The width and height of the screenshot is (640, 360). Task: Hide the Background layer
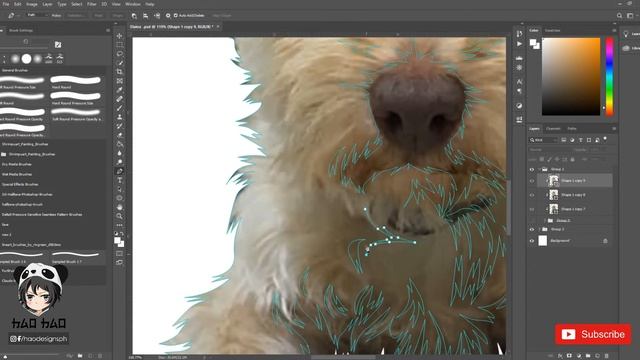pos(532,241)
